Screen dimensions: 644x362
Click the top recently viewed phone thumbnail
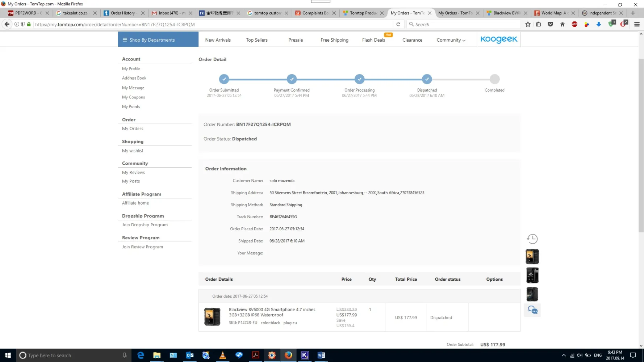[x=532, y=257]
